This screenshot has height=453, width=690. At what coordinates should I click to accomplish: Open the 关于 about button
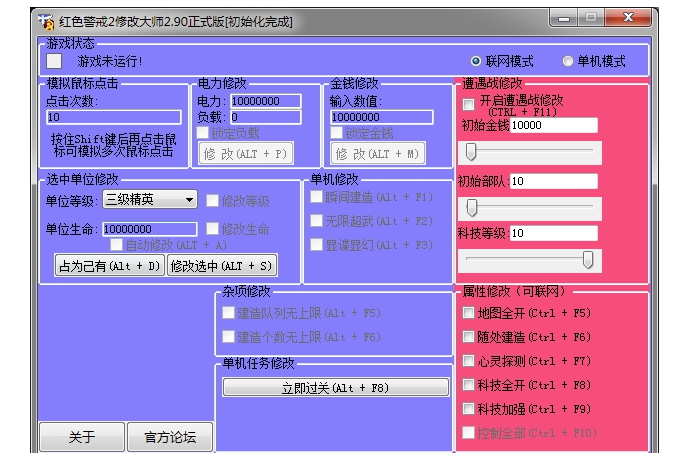pyautogui.click(x=82, y=437)
